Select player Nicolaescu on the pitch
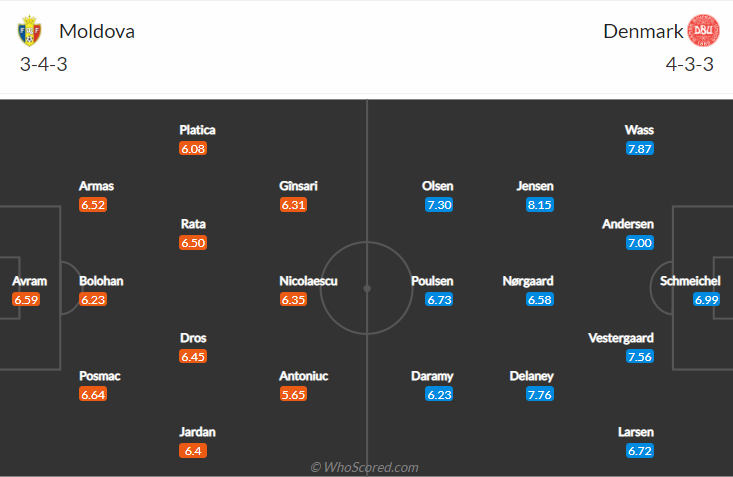The width and height of the screenshot is (733, 477). click(308, 281)
